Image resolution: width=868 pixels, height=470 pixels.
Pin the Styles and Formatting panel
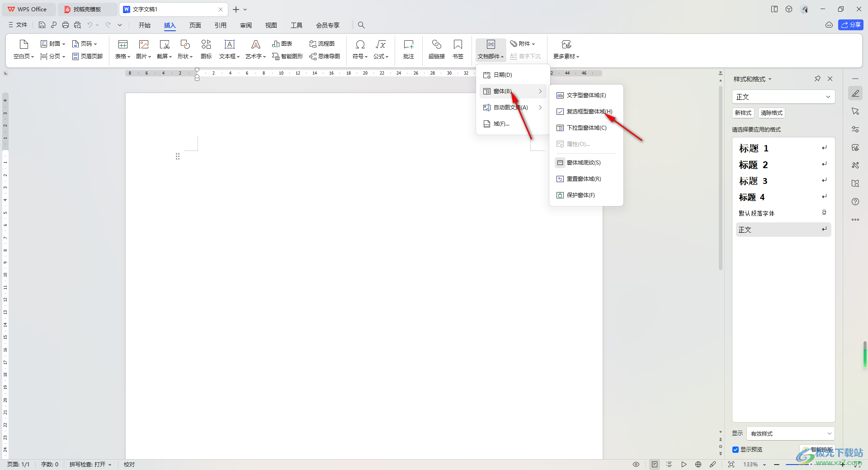[x=817, y=79]
